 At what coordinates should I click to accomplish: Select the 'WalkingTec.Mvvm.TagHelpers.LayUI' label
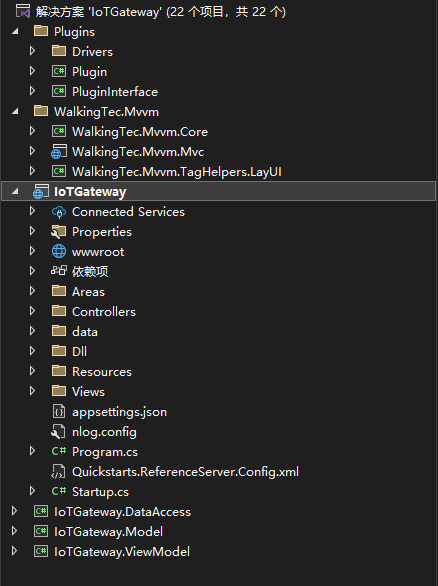point(177,172)
